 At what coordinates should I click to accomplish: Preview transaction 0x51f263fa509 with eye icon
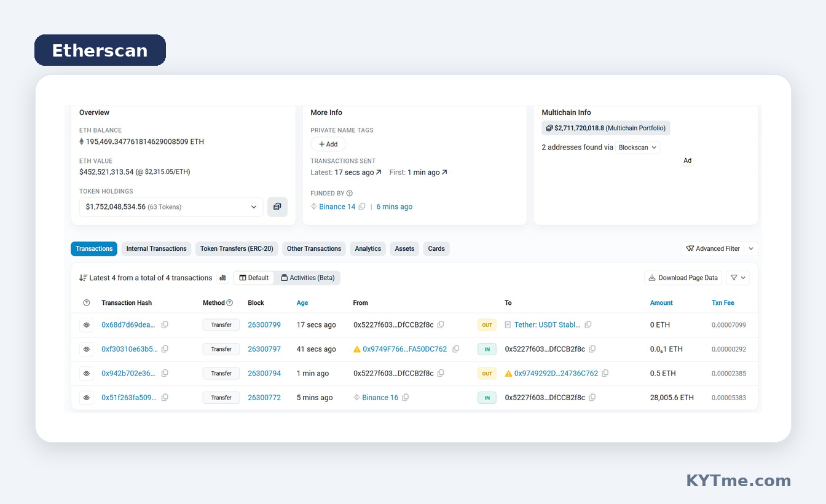pos(87,398)
